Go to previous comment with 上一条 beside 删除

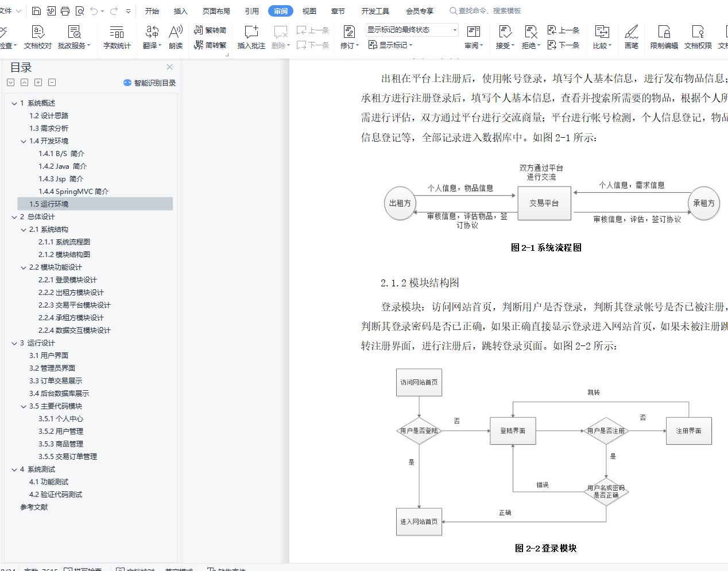(x=313, y=30)
